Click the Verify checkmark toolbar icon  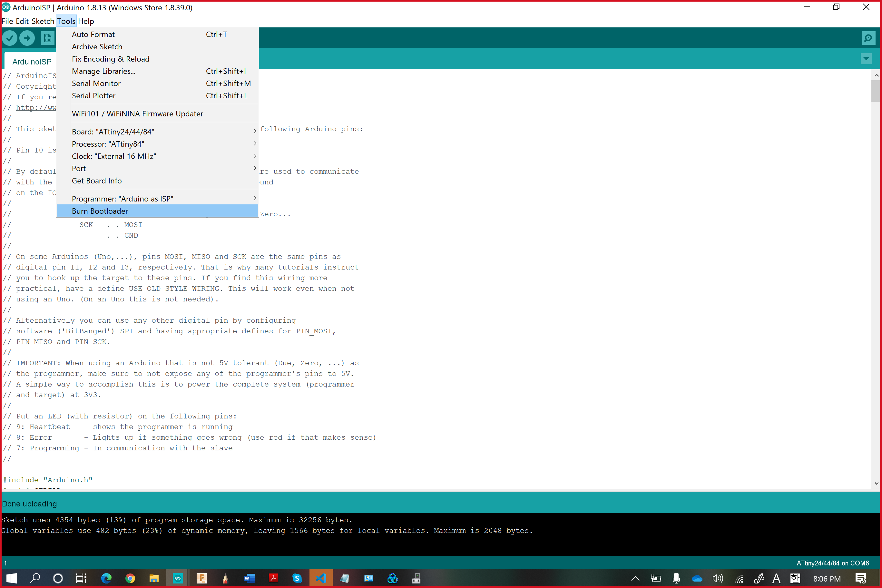10,38
